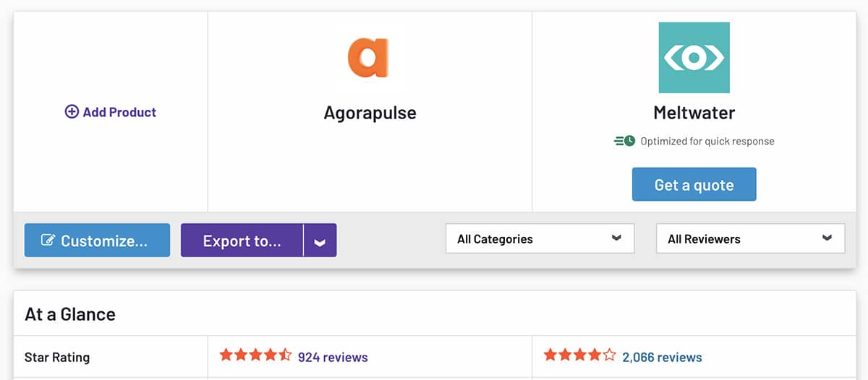Click the pencil icon in Customize button
Screen dimensions: 868x380
pyautogui.click(x=48, y=241)
